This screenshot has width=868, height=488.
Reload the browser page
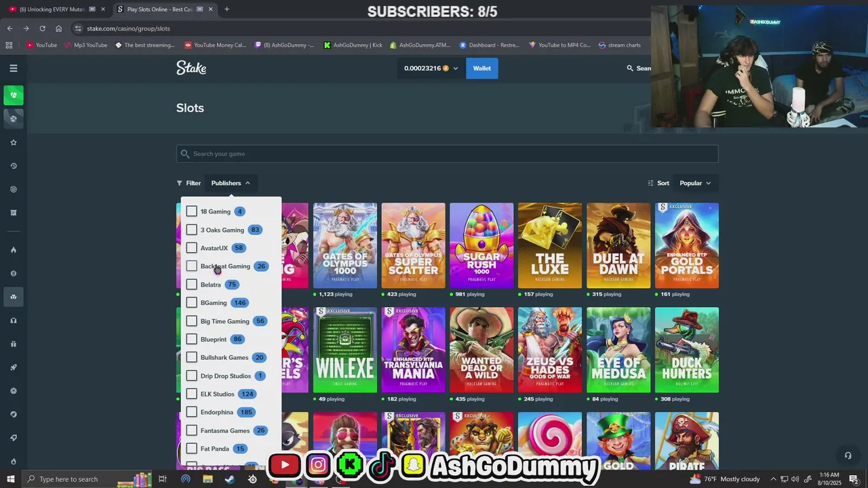point(42,28)
